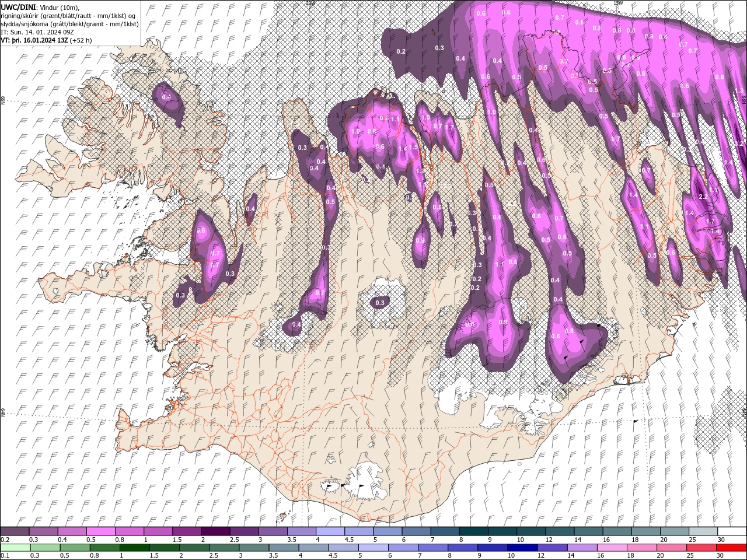Image resolution: width=747 pixels, height=560 pixels.
Task: Select upper legend swatch between 0.8 and 1
Action: pos(129,531)
